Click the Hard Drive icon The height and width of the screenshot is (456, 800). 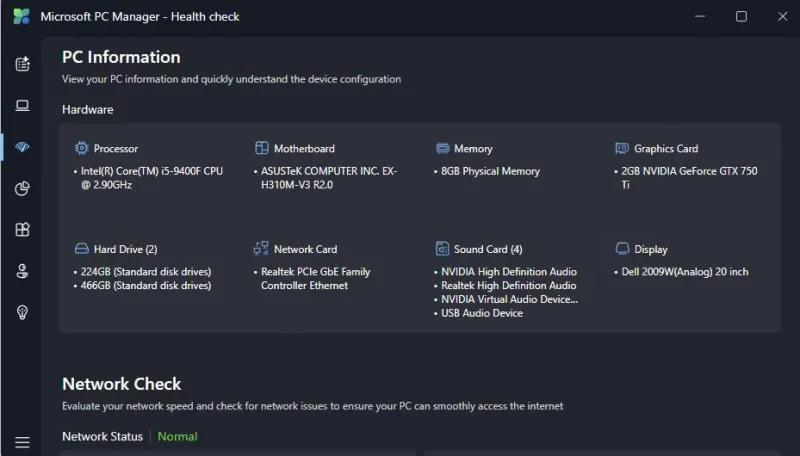tap(82, 249)
